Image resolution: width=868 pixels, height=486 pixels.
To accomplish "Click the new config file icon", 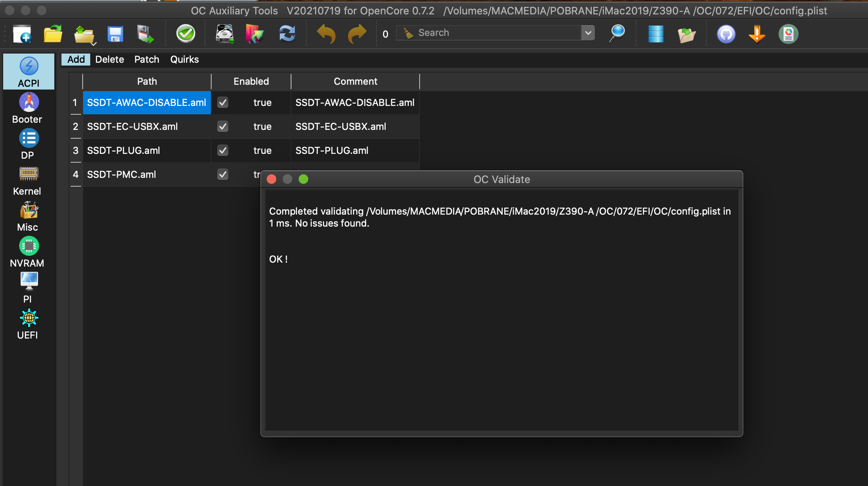I will point(22,34).
